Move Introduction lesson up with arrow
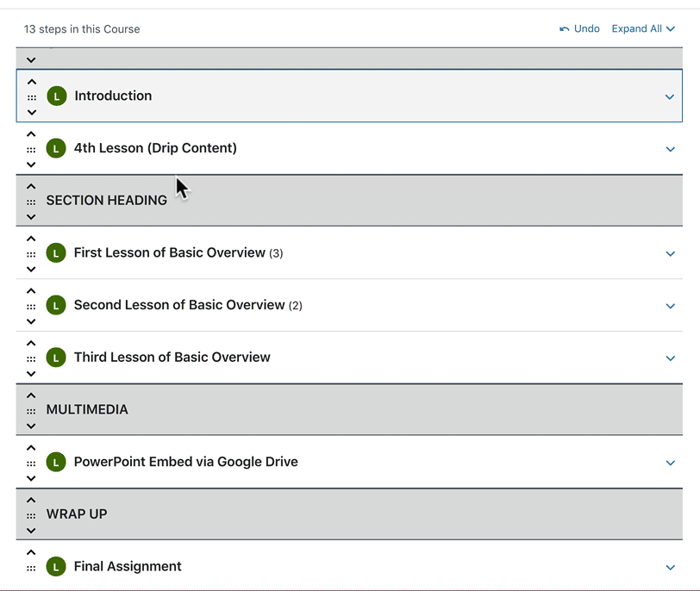The height and width of the screenshot is (591, 700). coord(32,82)
